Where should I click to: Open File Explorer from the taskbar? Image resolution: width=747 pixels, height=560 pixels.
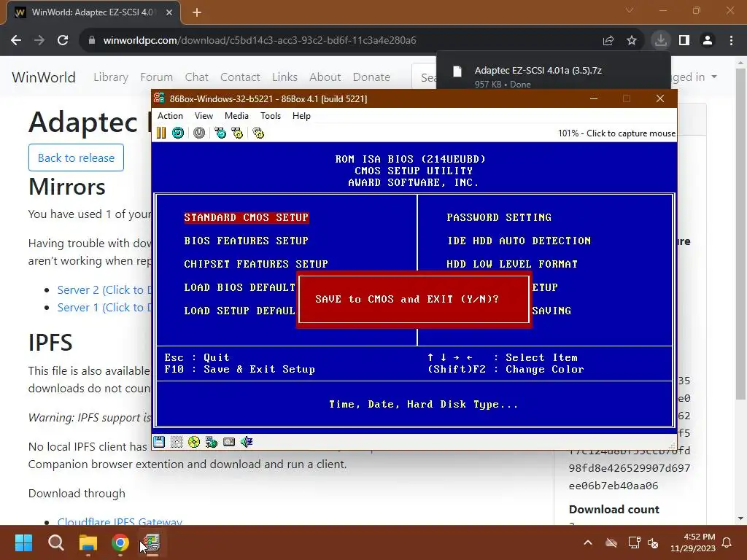(88, 542)
